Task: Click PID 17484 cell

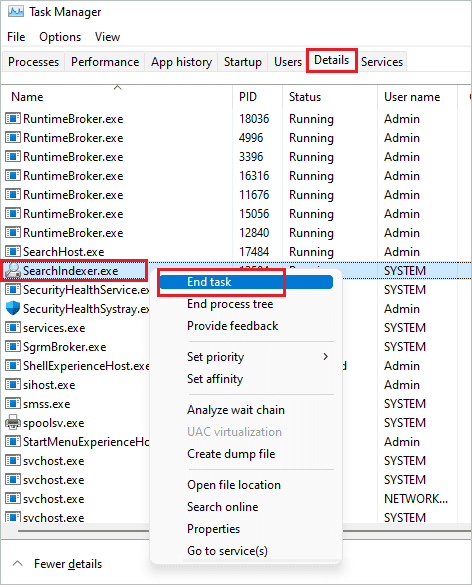Action: (x=254, y=251)
